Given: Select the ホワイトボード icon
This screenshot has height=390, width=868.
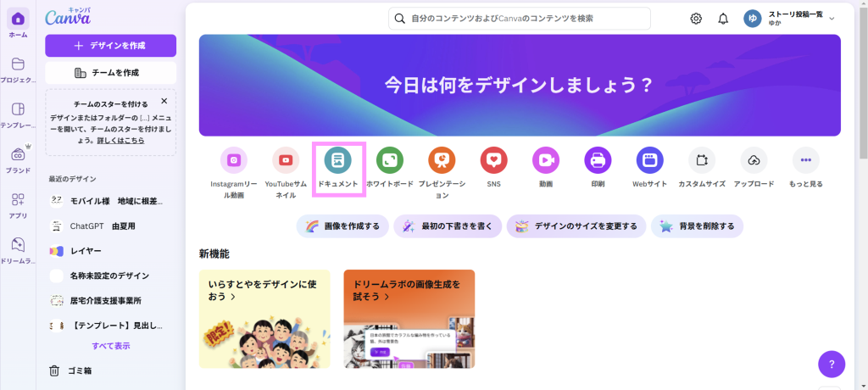Looking at the screenshot, I should (x=389, y=160).
